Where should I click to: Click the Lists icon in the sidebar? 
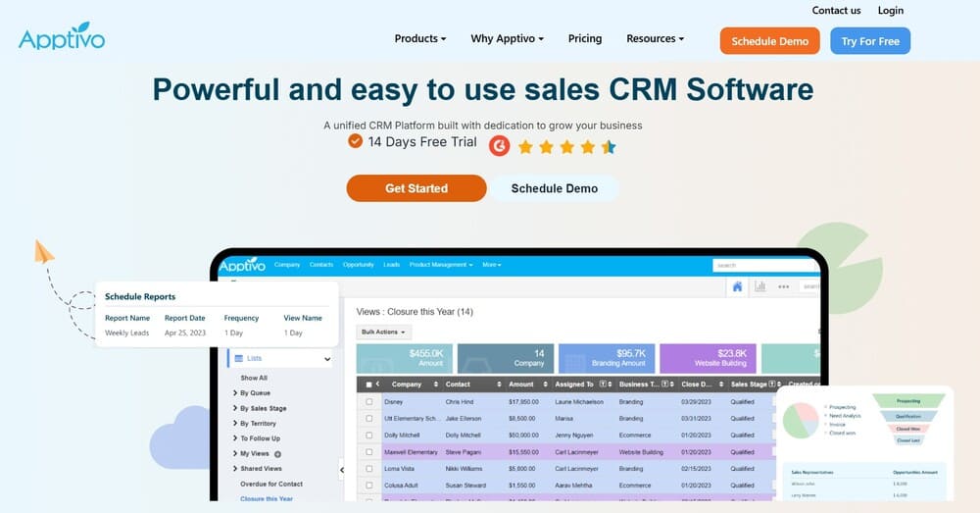pos(238,358)
